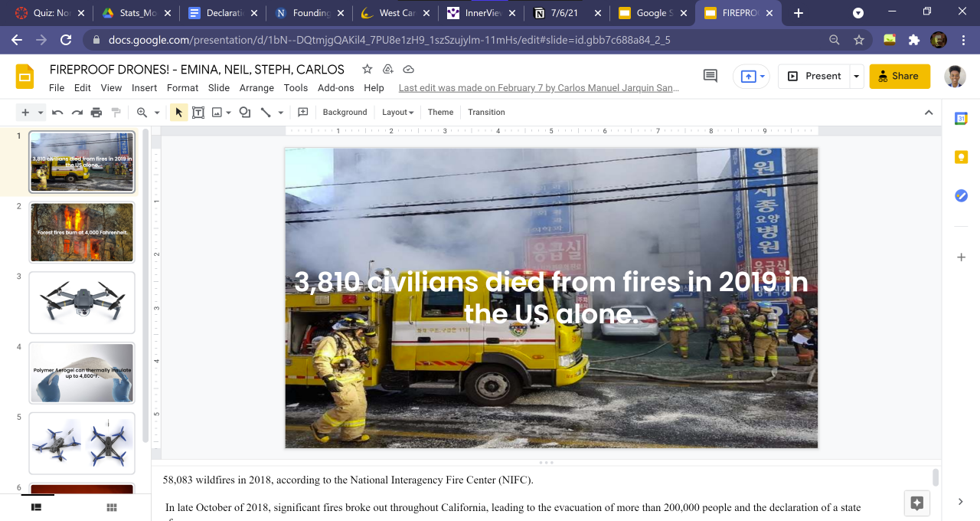Click the Undo arrow in toolbar

pyautogui.click(x=57, y=113)
